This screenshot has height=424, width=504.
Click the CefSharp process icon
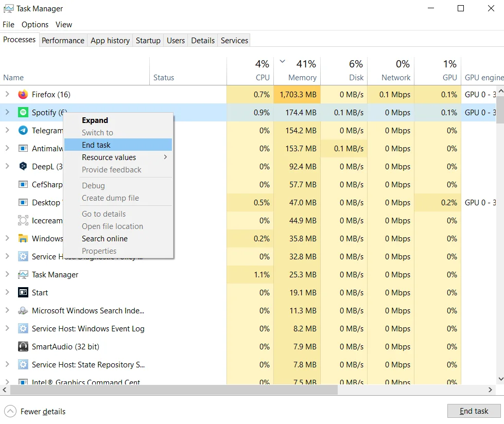tap(23, 184)
